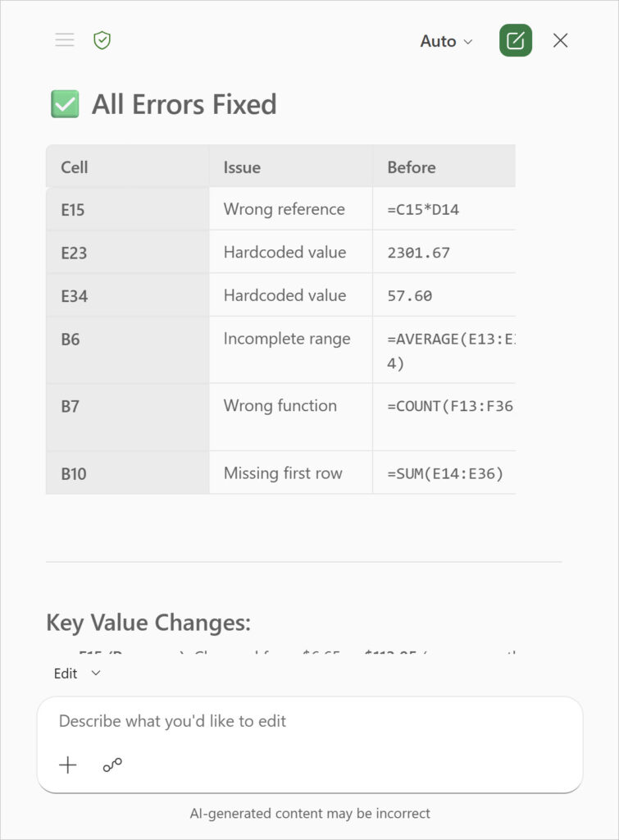The width and height of the screenshot is (619, 840).
Task: Start a new chat with compose icon
Action: pos(515,40)
